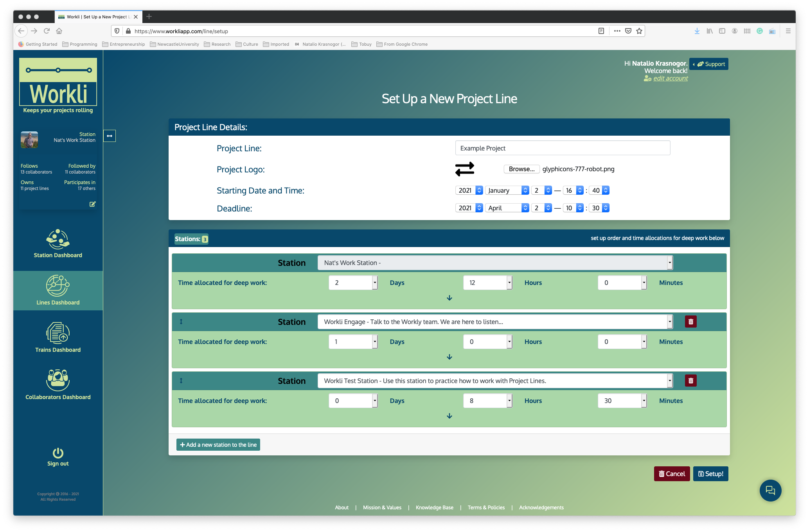809x532 pixels.
Task: Click the project logo arrows image
Action: pyautogui.click(x=465, y=169)
